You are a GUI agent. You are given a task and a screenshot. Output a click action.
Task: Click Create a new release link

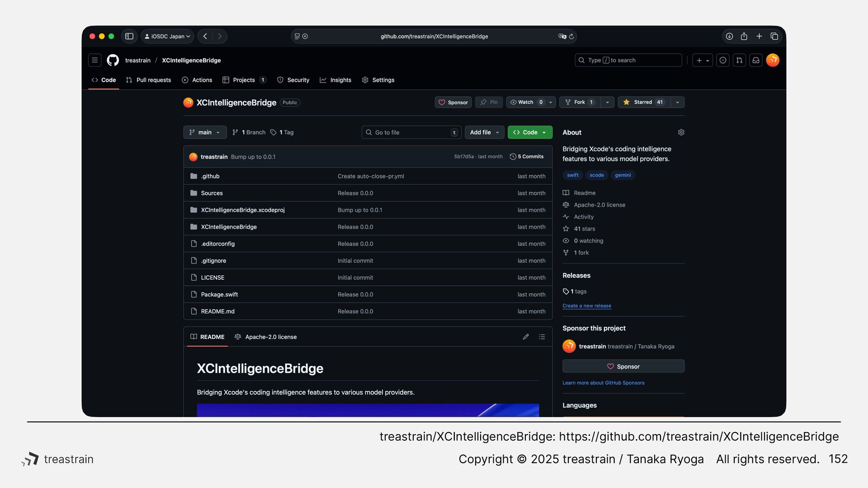586,306
